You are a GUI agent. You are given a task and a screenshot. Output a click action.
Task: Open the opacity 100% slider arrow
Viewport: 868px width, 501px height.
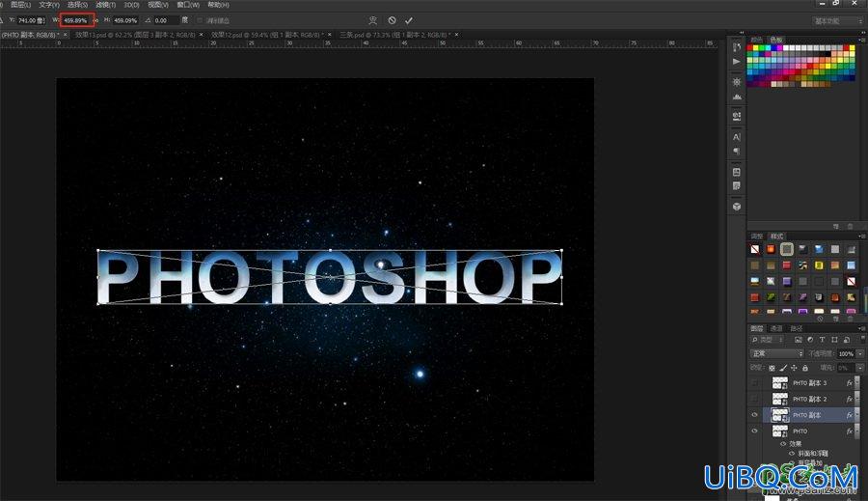pos(860,353)
